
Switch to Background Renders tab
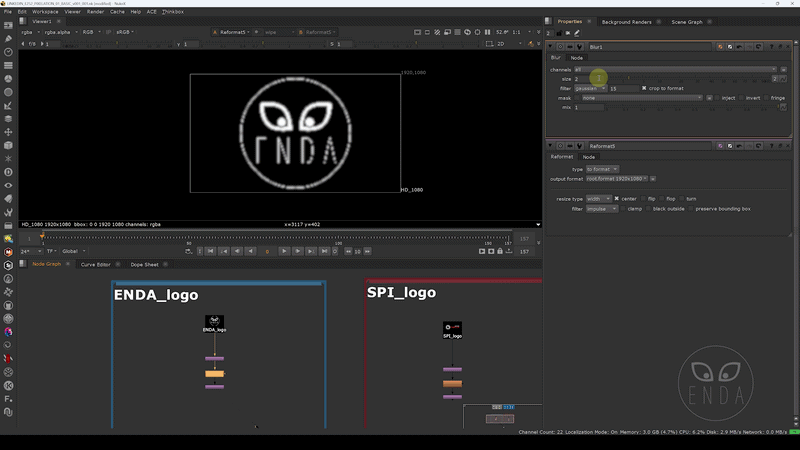click(x=626, y=22)
